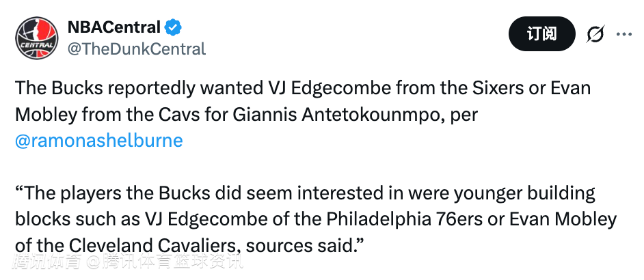644x280 pixels.
Task: Open the Grok explain-post icon
Action: tap(595, 34)
